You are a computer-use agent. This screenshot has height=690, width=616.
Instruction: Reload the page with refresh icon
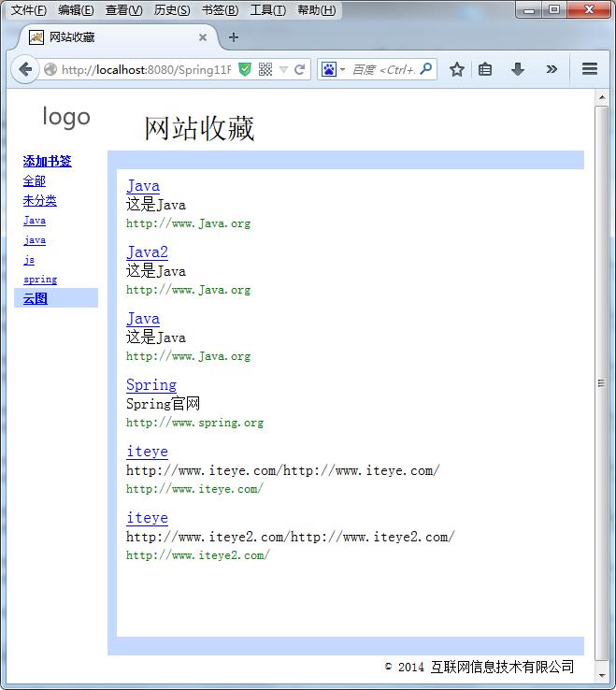300,69
